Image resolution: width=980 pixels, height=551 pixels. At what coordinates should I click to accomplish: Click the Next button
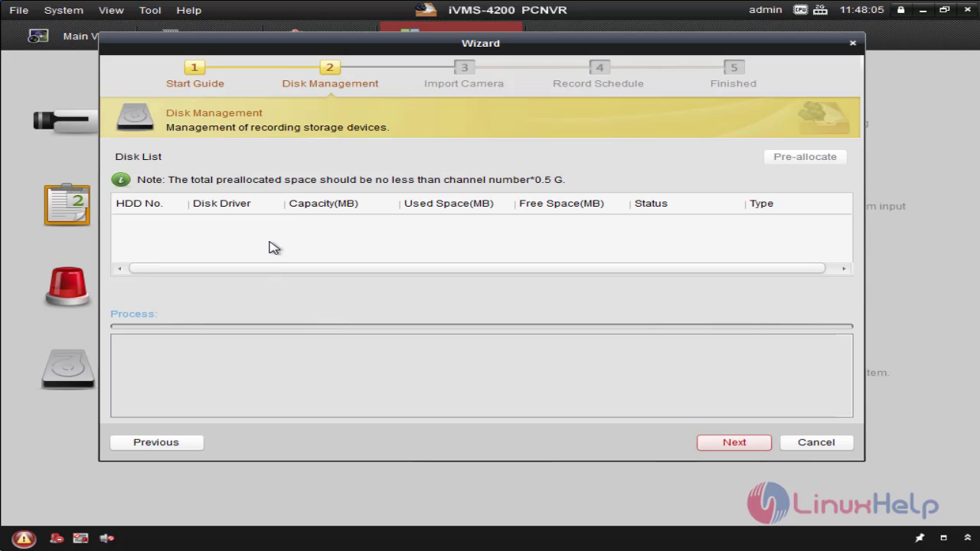[x=734, y=442]
